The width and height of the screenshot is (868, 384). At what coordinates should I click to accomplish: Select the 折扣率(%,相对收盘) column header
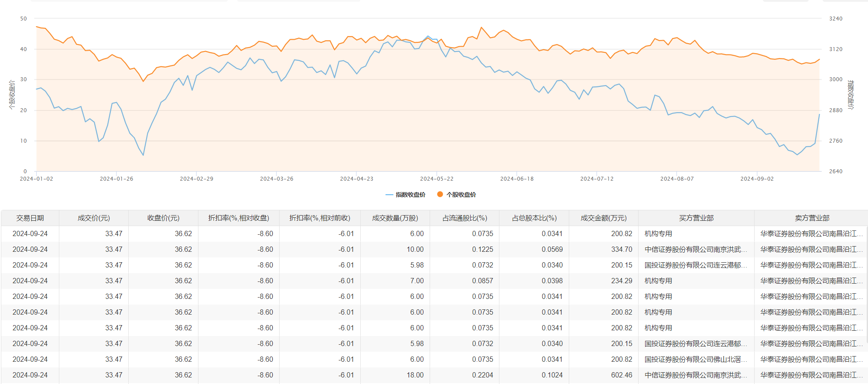pyautogui.click(x=239, y=218)
